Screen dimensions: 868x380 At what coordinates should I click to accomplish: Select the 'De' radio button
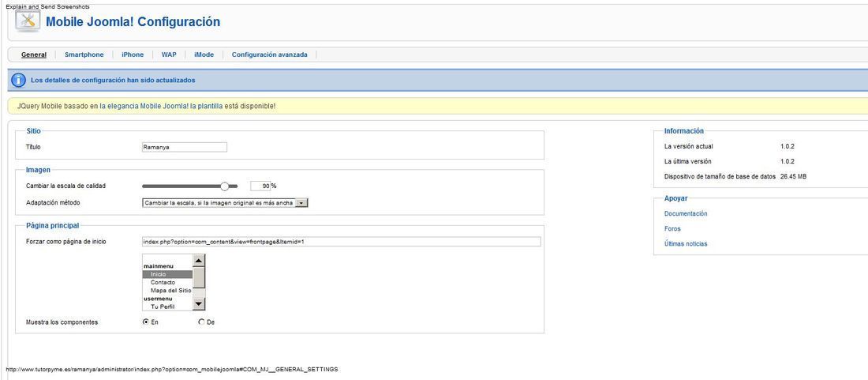click(x=201, y=322)
